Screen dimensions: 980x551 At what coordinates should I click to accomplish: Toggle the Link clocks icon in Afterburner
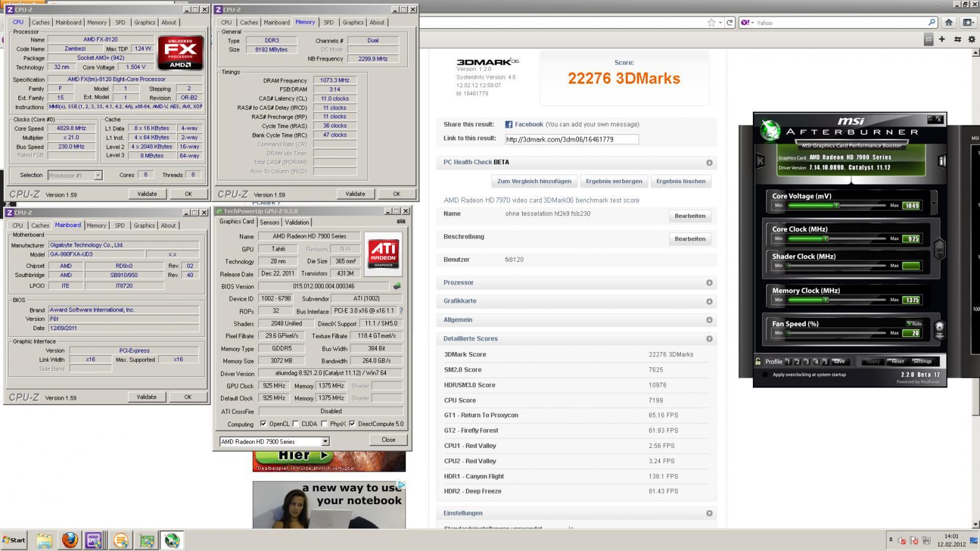(x=939, y=248)
